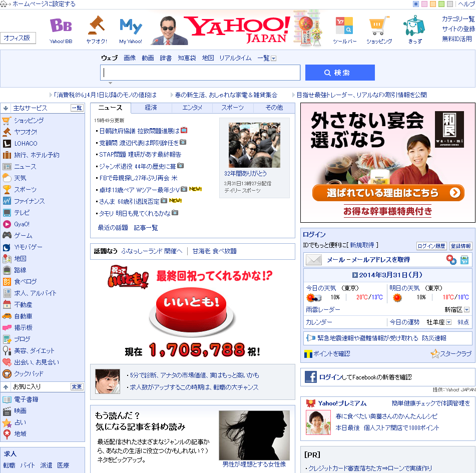Open the sidebar Tabelog (食べログ) icon

(7, 282)
